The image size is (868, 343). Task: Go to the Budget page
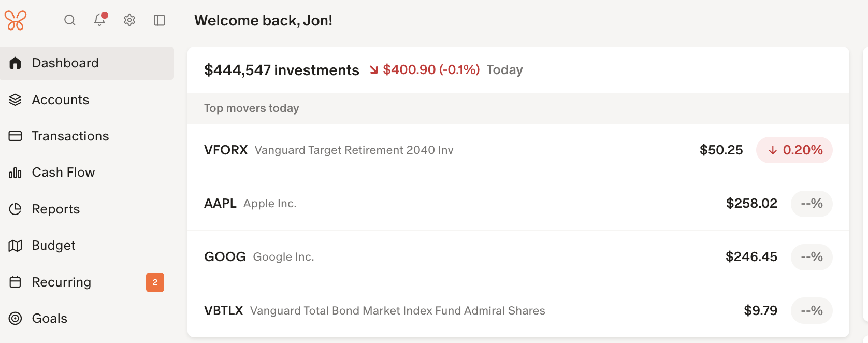pos(54,246)
